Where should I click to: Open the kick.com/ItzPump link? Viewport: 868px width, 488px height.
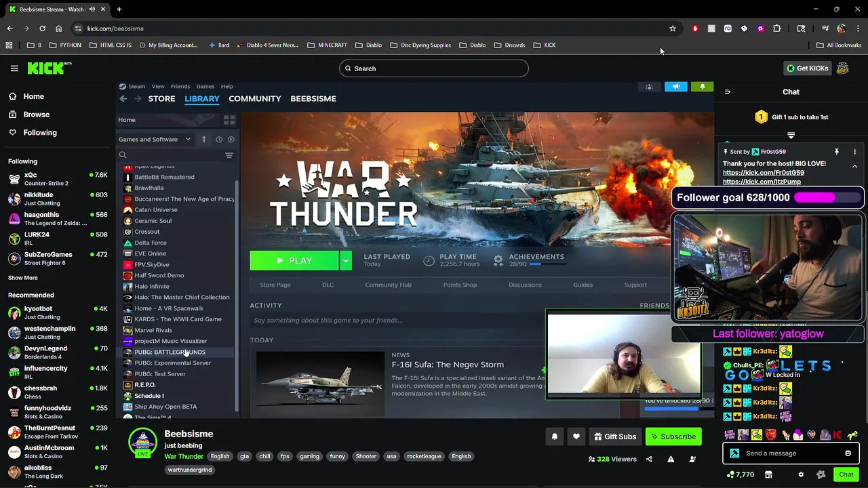tap(762, 182)
